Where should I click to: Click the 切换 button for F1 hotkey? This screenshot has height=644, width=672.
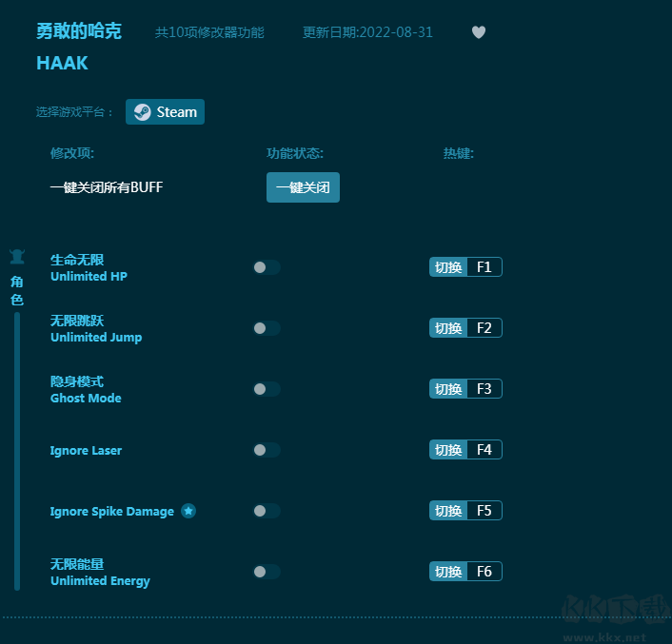448,267
